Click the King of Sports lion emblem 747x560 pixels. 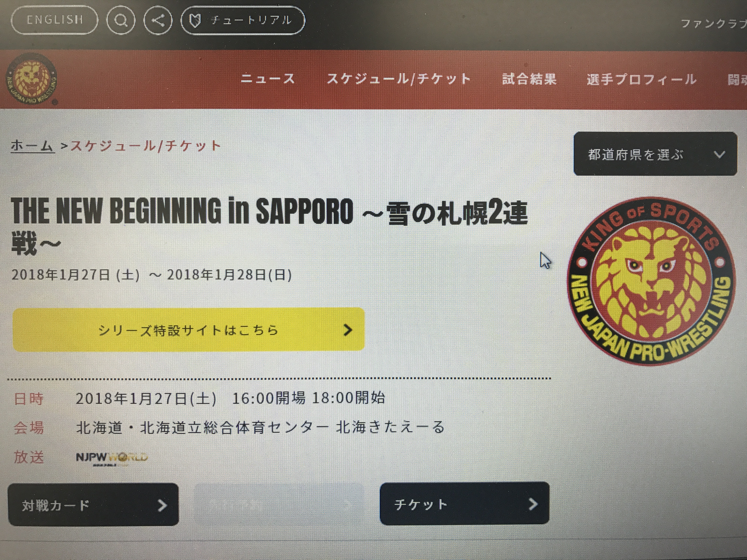point(651,281)
